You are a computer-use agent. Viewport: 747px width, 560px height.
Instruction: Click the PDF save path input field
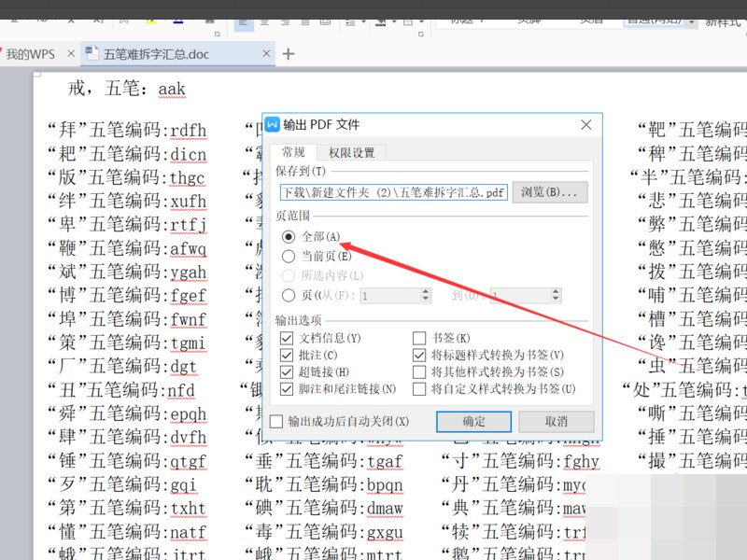(392, 191)
